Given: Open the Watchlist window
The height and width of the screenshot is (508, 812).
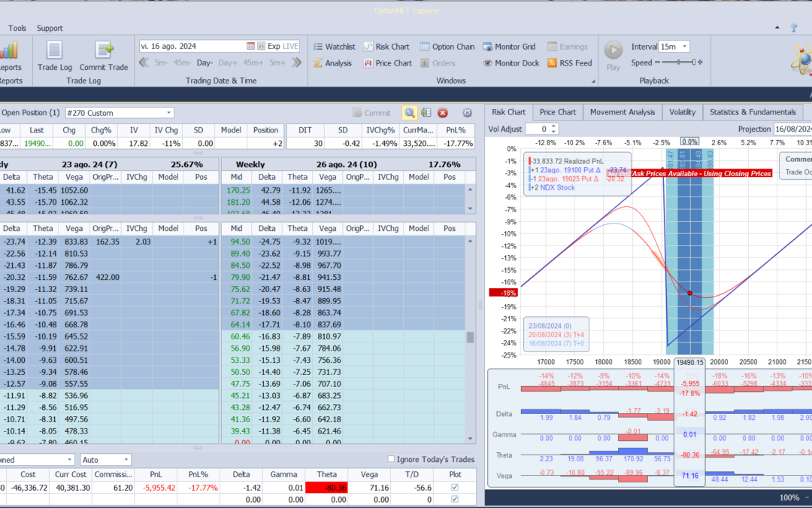Looking at the screenshot, I should (x=334, y=47).
